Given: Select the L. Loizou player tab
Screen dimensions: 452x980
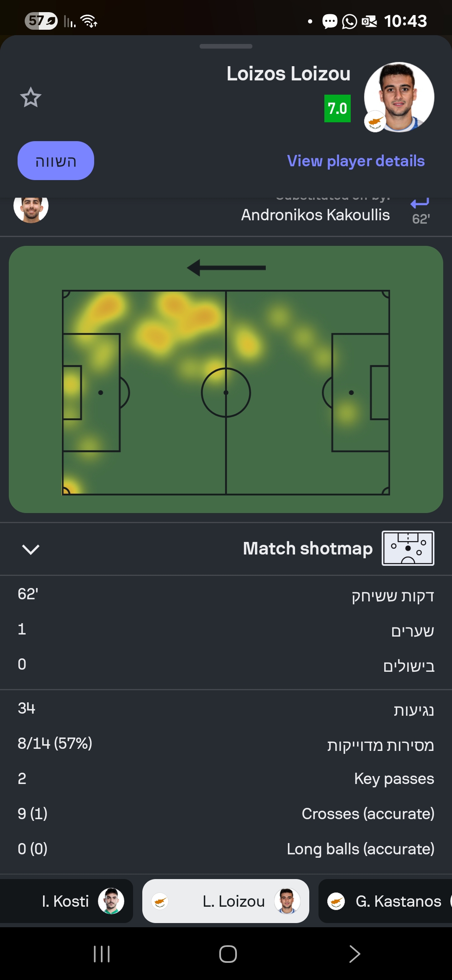Looking at the screenshot, I should click(x=226, y=901).
